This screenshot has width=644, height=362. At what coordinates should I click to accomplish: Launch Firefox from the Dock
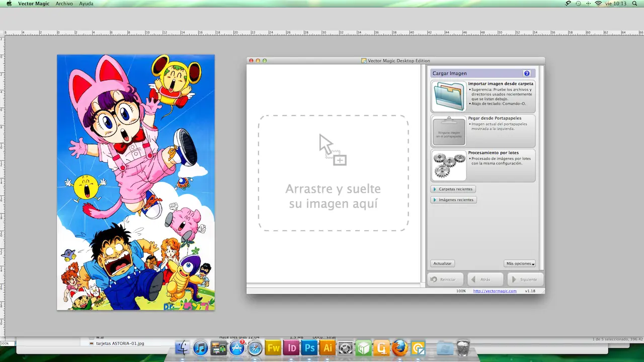coord(400,347)
